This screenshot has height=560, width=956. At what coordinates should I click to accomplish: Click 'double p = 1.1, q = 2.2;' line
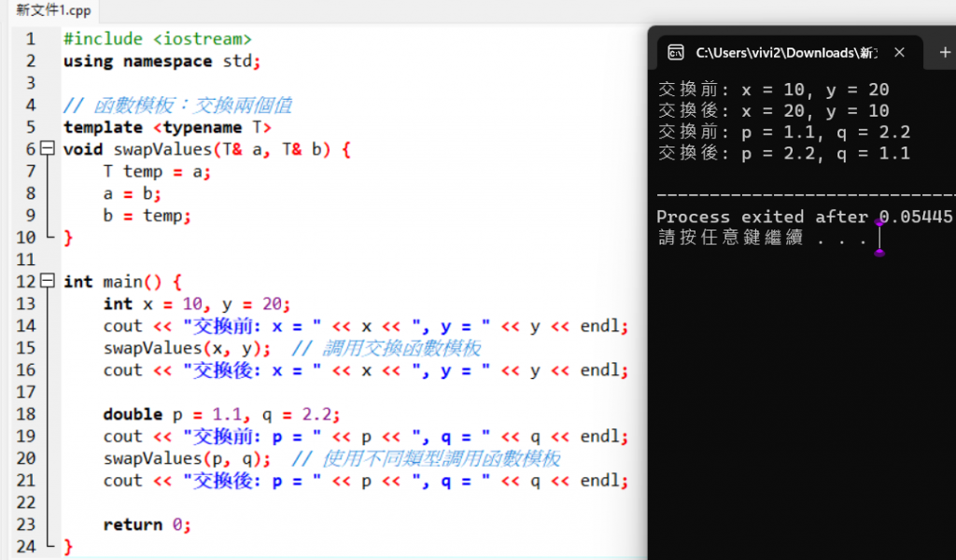tap(221, 414)
